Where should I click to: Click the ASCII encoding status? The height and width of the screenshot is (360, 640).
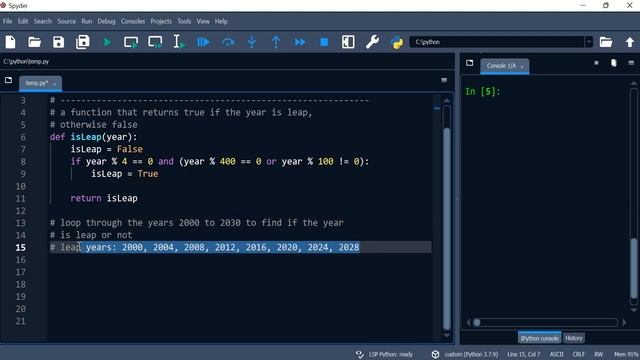tap(556, 354)
